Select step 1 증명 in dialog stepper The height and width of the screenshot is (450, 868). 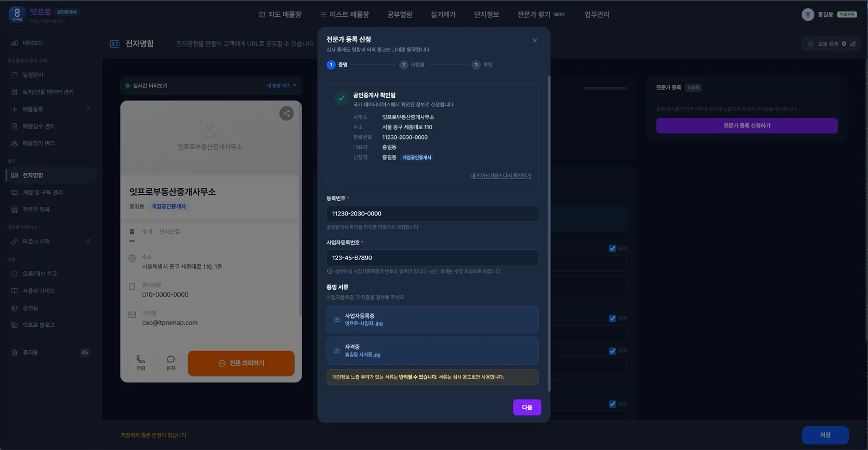click(x=337, y=65)
